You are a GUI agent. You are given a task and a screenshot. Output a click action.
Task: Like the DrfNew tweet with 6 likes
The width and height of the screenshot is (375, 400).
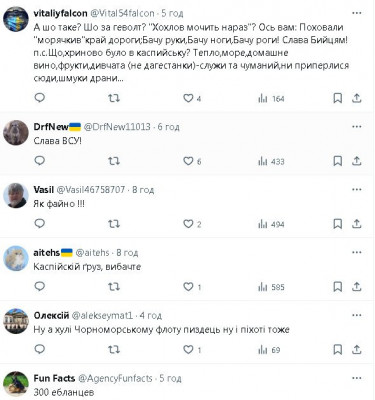point(192,161)
